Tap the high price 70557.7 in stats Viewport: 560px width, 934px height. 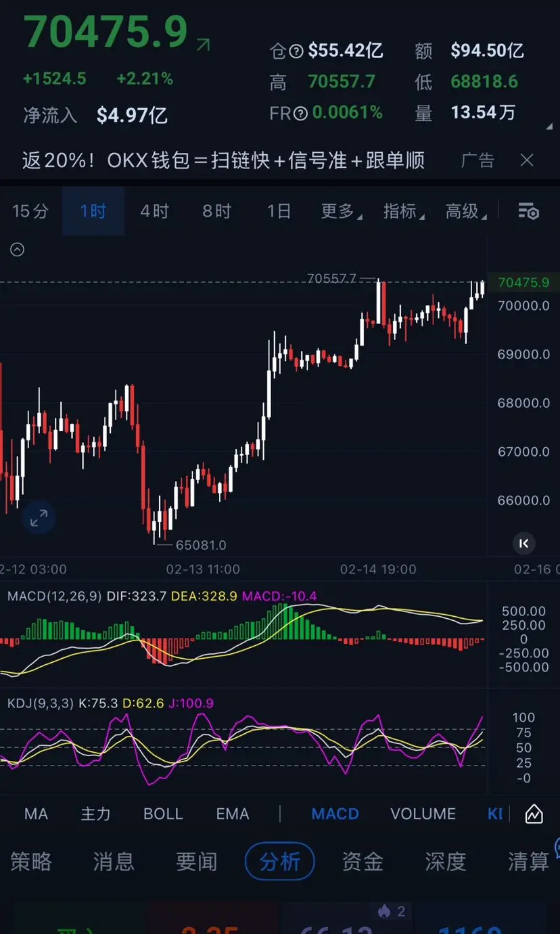coord(342,82)
